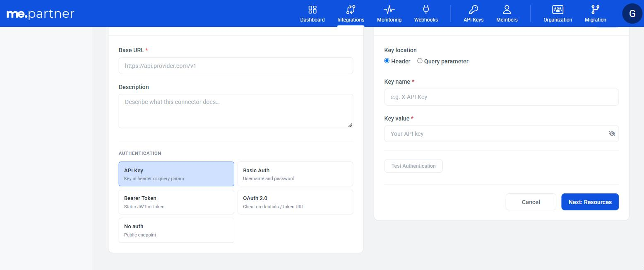Choose Bearer Token authentication option
This screenshot has width=644, height=270.
pyautogui.click(x=176, y=202)
